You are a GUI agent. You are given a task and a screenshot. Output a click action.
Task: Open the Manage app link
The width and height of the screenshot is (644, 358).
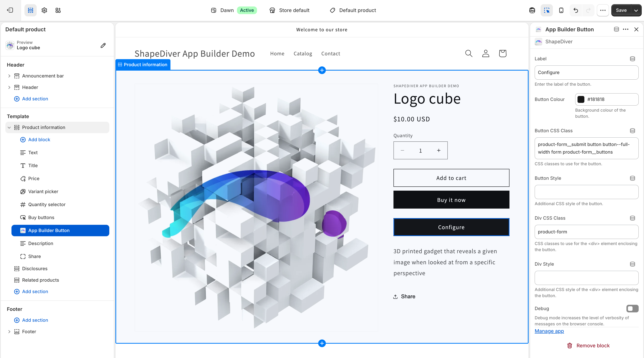click(x=549, y=331)
